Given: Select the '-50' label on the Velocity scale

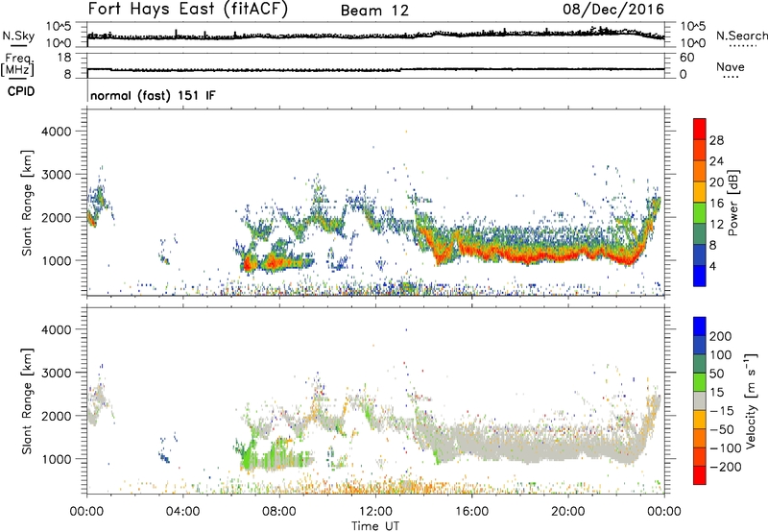Looking at the screenshot, I should pos(722,429).
